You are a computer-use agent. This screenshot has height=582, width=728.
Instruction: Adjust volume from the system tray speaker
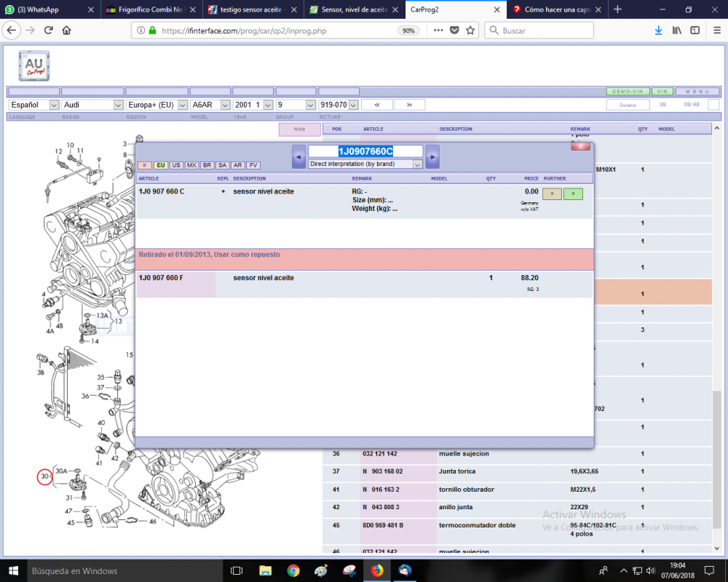coord(651,571)
